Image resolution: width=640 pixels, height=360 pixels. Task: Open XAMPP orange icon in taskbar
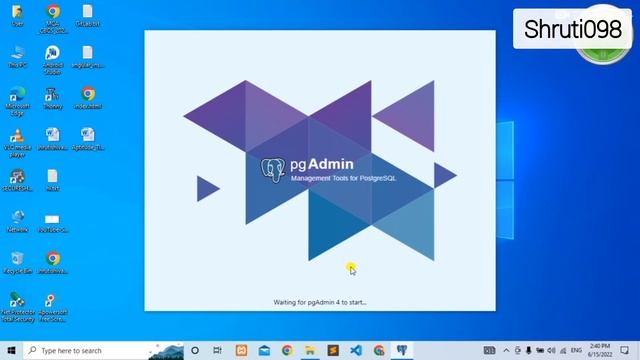point(241,350)
